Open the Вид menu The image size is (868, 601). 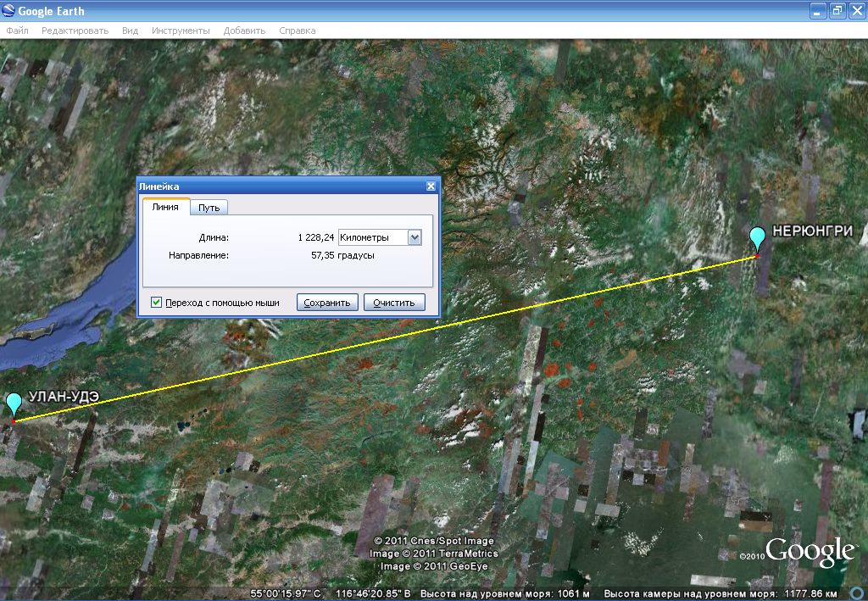tap(130, 31)
